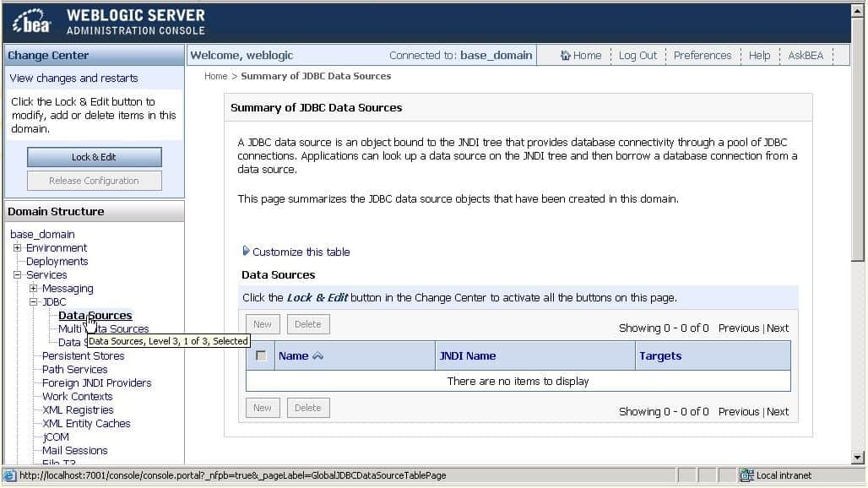Click the 'Connected to: base_domain' text
The height and width of the screenshot is (488, 868).
pos(460,56)
